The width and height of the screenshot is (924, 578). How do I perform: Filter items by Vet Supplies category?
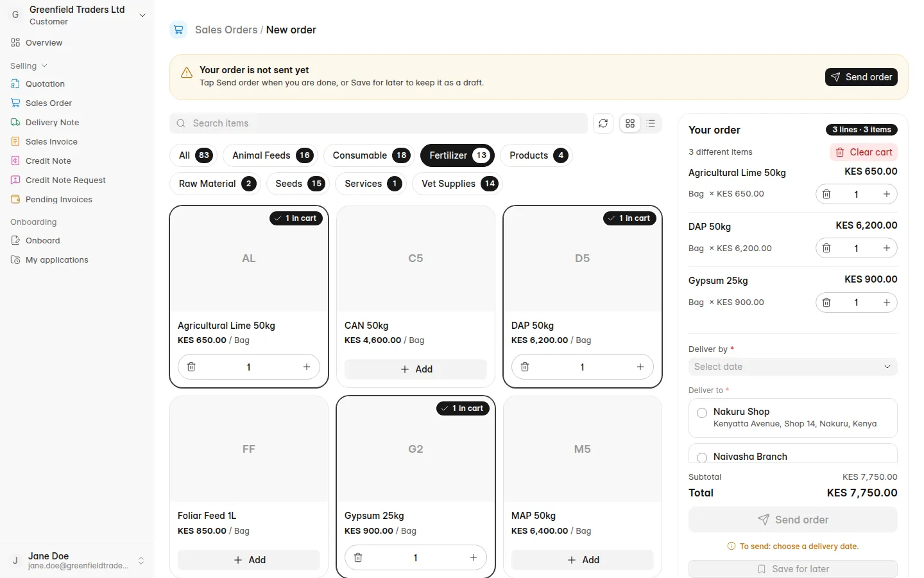pos(458,184)
